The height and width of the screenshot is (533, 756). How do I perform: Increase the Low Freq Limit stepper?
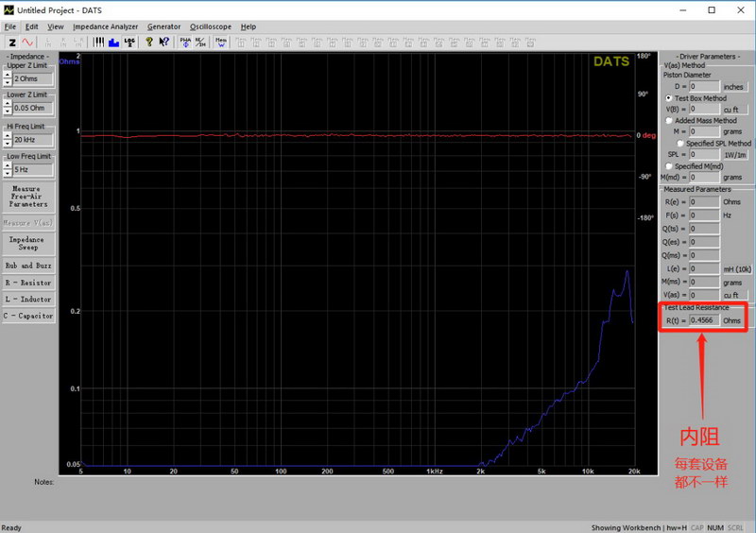point(8,165)
